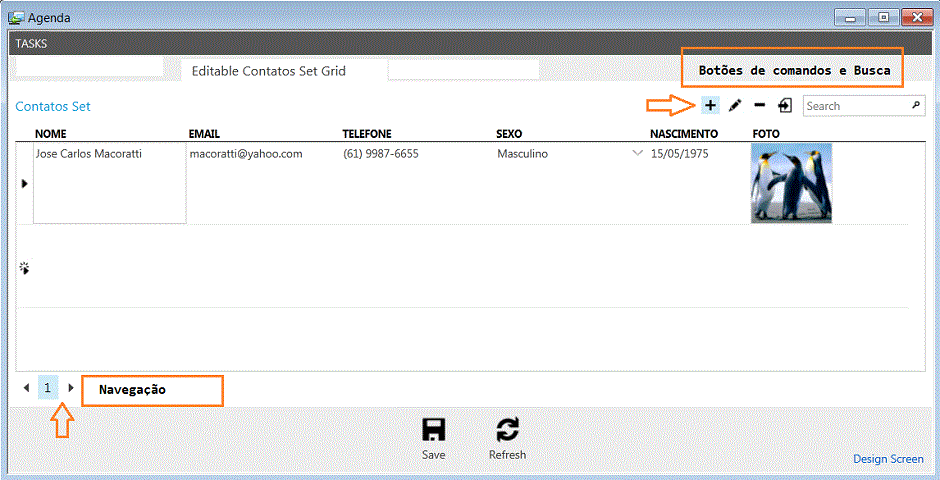The height and width of the screenshot is (480, 940).
Task: Go to next page arrow
Action: point(71,388)
